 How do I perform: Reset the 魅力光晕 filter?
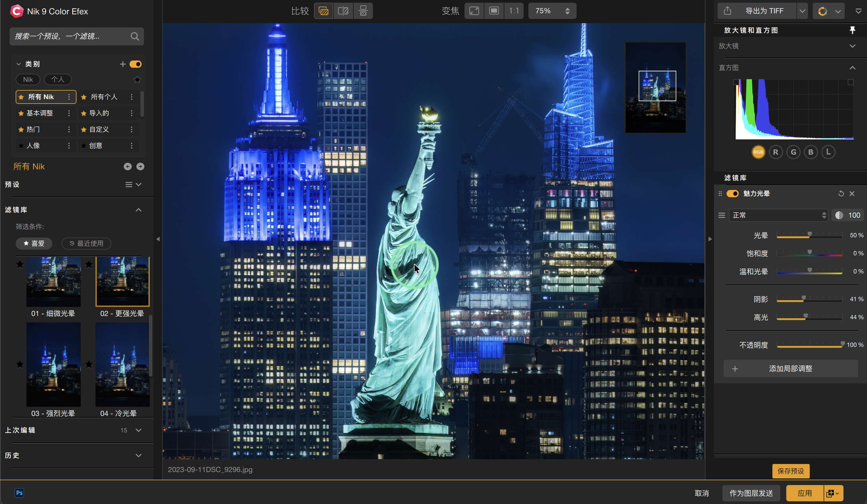[841, 193]
